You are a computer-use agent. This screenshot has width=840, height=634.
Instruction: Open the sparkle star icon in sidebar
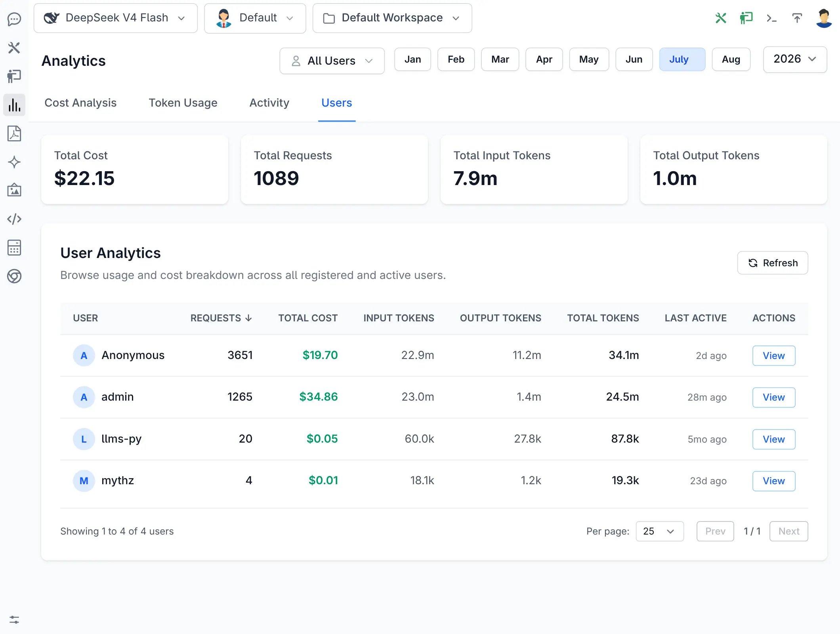pyautogui.click(x=14, y=162)
